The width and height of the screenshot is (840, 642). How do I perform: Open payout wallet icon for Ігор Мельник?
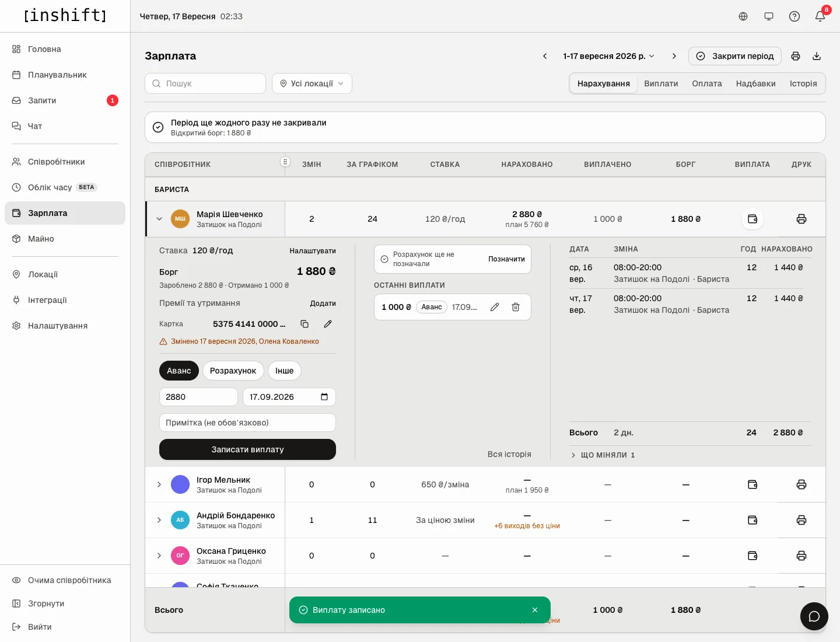(x=752, y=484)
